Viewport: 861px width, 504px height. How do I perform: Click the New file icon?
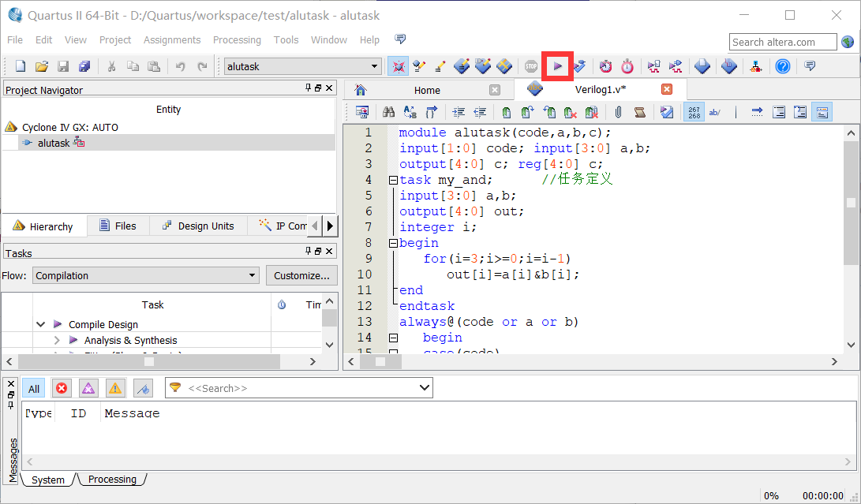coord(21,66)
